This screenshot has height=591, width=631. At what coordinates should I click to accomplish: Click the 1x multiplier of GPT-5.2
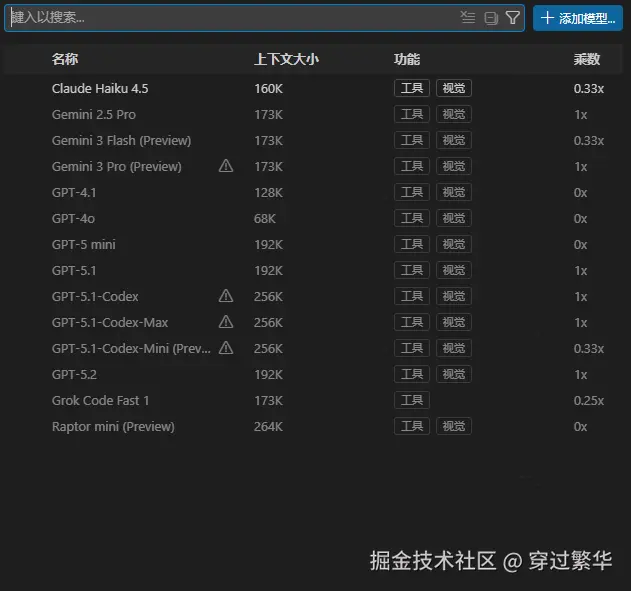tap(580, 375)
